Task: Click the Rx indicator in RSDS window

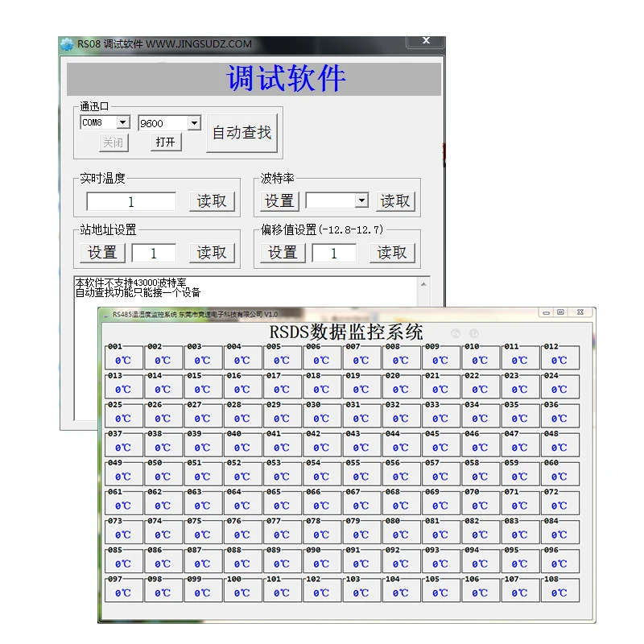Action: (x=456, y=333)
